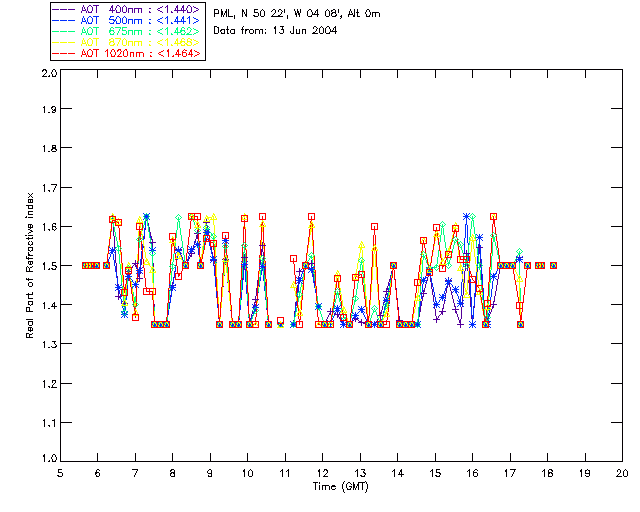
Task: Click the 10 x-axis tick label
Action: click(x=247, y=473)
